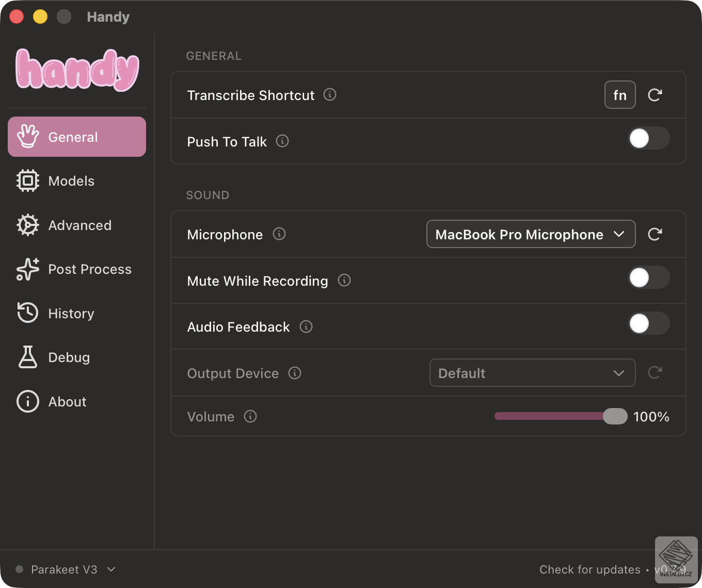Screen dimensions: 702x588
Task: Enable Push To Talk
Action: 648,138
